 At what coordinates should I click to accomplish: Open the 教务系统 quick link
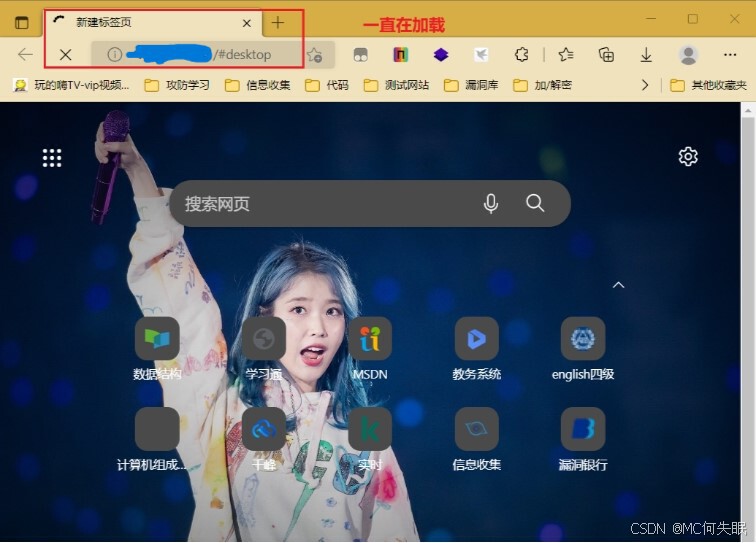pos(476,349)
